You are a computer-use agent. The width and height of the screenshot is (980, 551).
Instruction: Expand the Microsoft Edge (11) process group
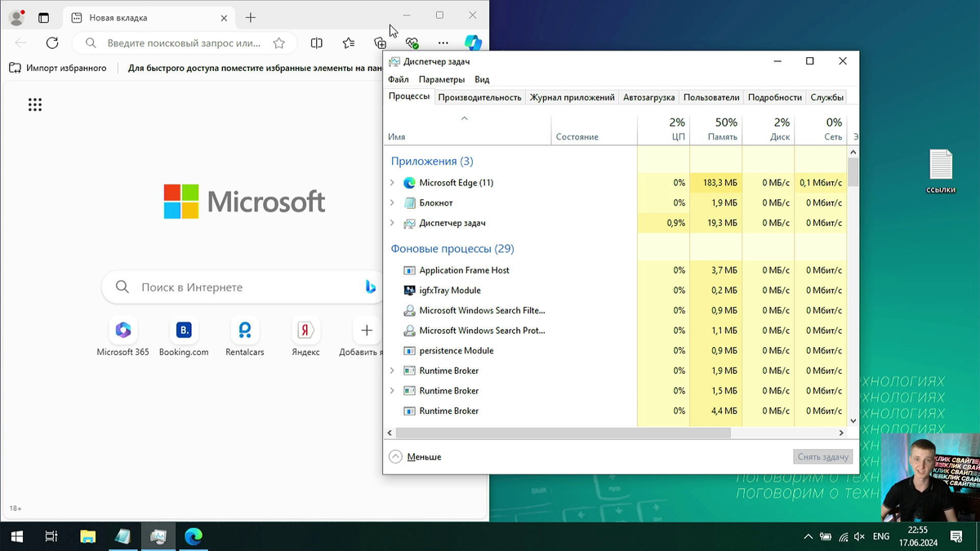(x=392, y=183)
